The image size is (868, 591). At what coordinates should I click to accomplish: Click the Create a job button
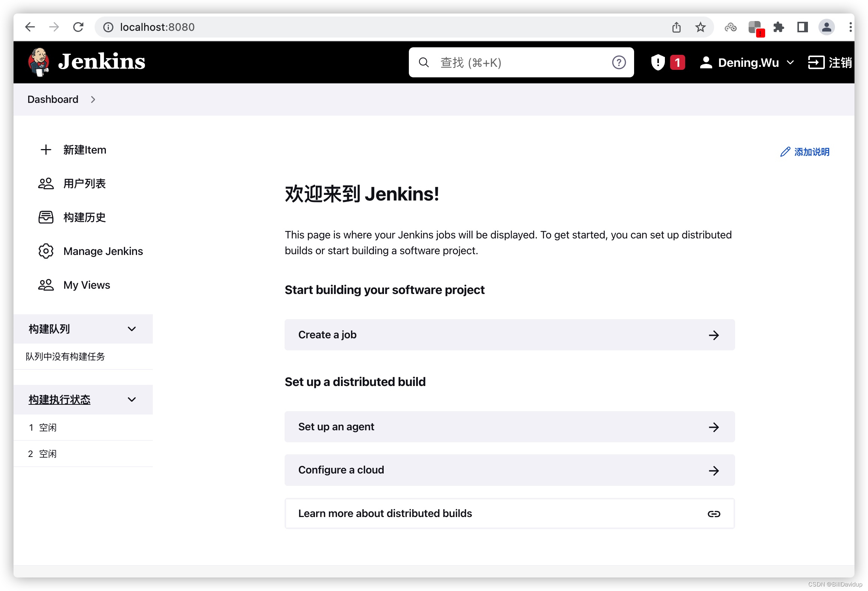[509, 335]
